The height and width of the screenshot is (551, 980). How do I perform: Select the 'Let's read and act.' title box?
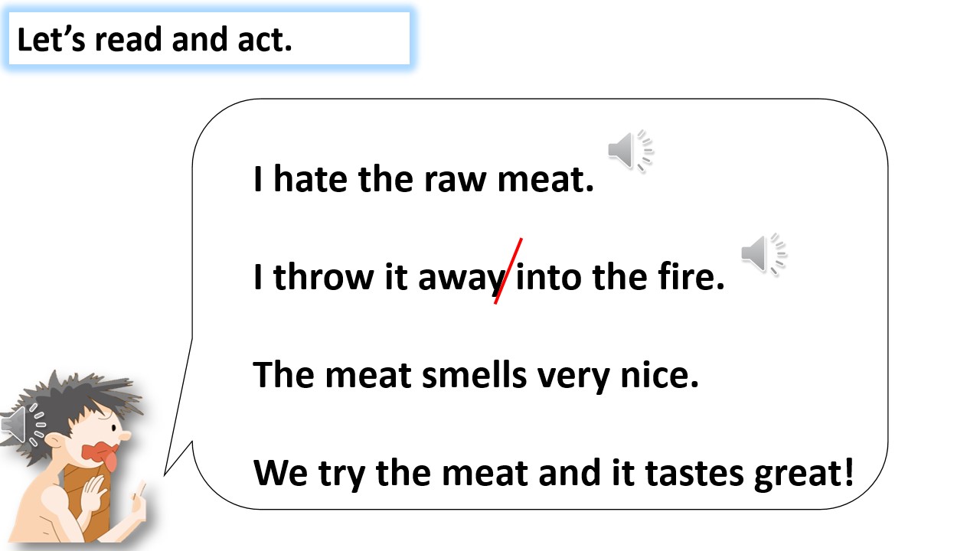(x=209, y=38)
